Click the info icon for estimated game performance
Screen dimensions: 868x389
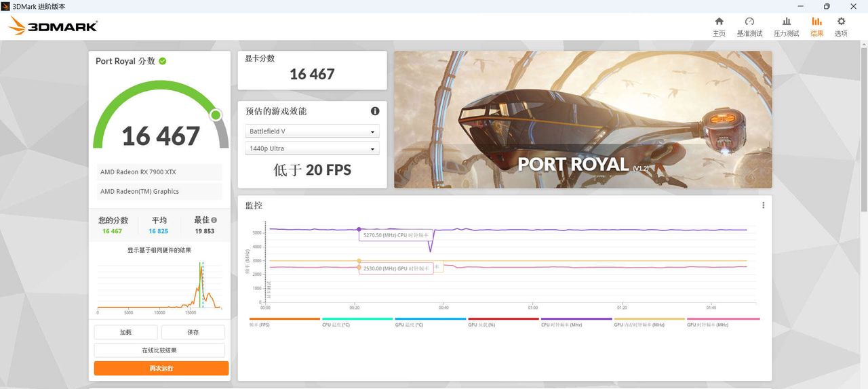[x=375, y=111]
